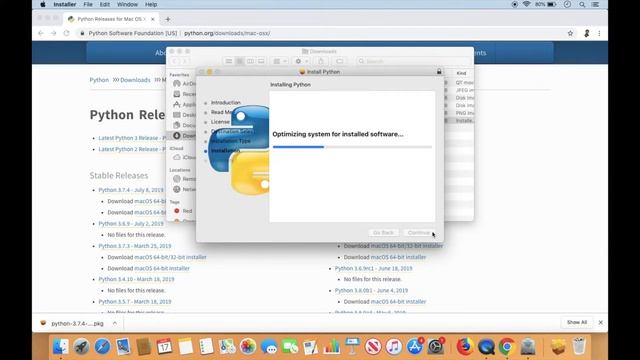The image size is (640, 360).
Task: Open Launchpad rocket icon in Dock
Action: [81, 347]
